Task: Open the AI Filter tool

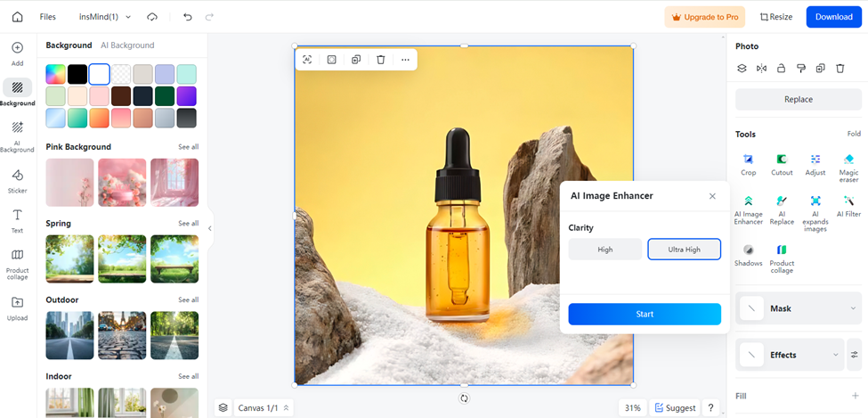Action: pyautogui.click(x=848, y=205)
